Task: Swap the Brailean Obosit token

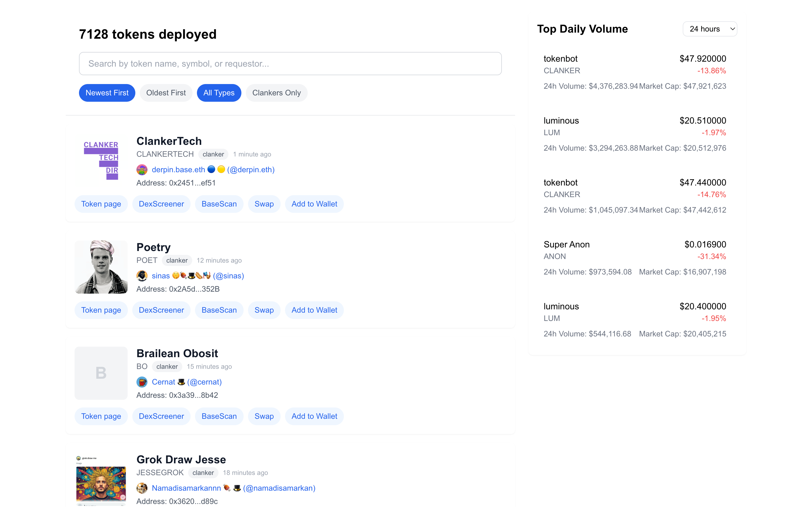Action: 264,416
